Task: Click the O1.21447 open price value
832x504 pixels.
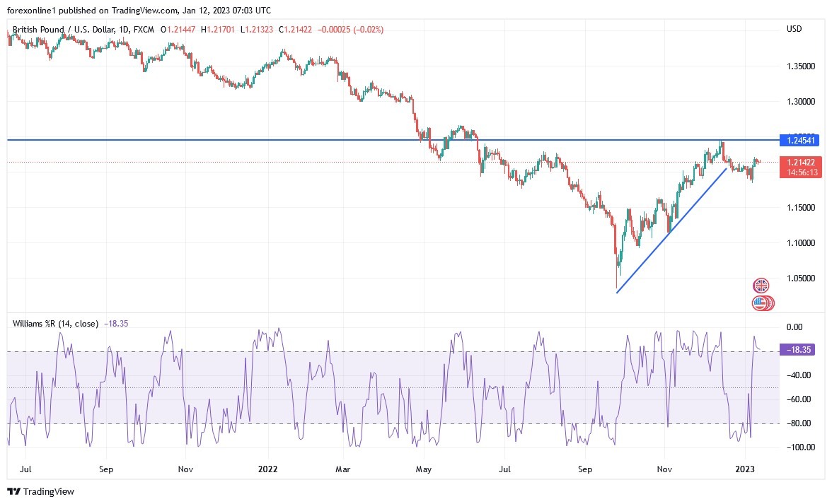Action: click(178, 30)
